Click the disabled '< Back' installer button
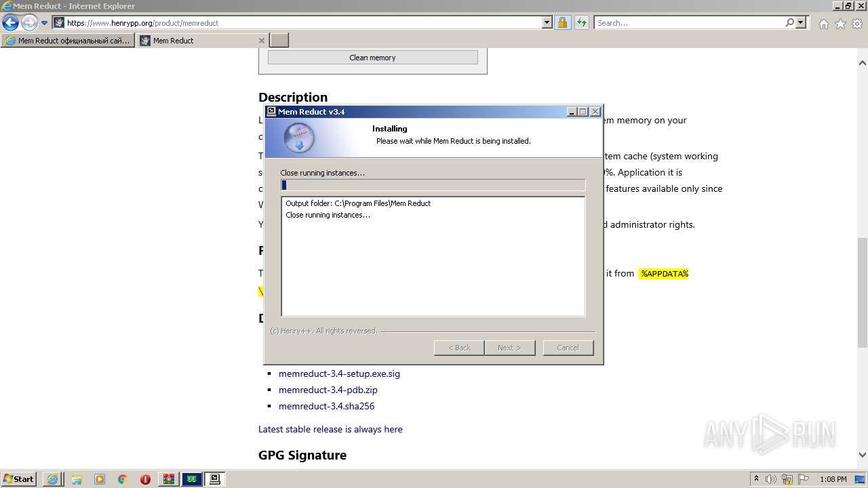Viewport: 868px width, 488px height. (459, 348)
